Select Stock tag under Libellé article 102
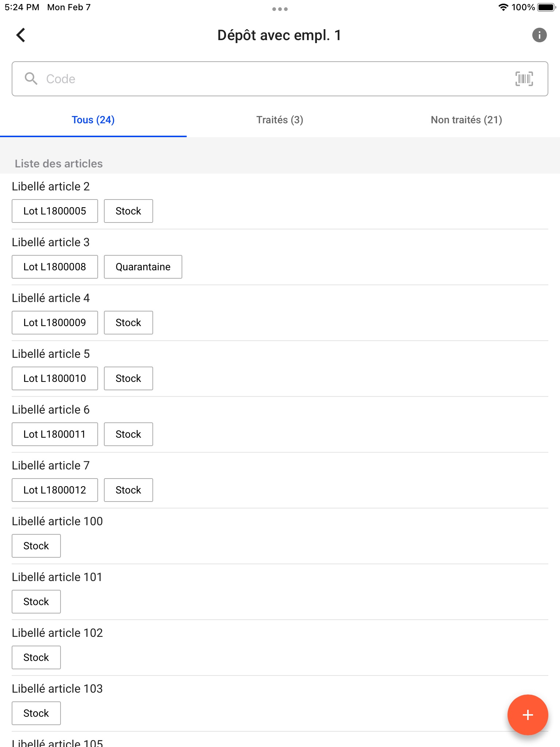The image size is (560, 747). click(x=36, y=657)
